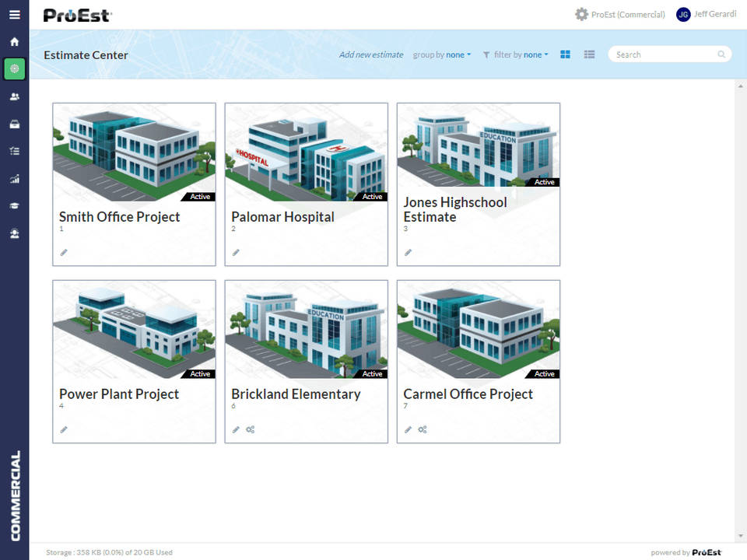Open the hamburger menu in sidebar
The image size is (747, 560).
[14, 14]
